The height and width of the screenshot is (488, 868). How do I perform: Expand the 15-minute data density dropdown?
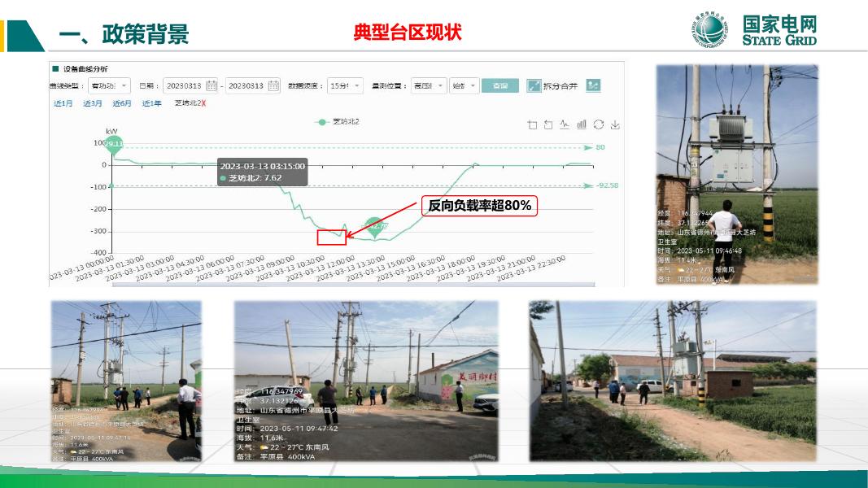pyautogui.click(x=345, y=85)
